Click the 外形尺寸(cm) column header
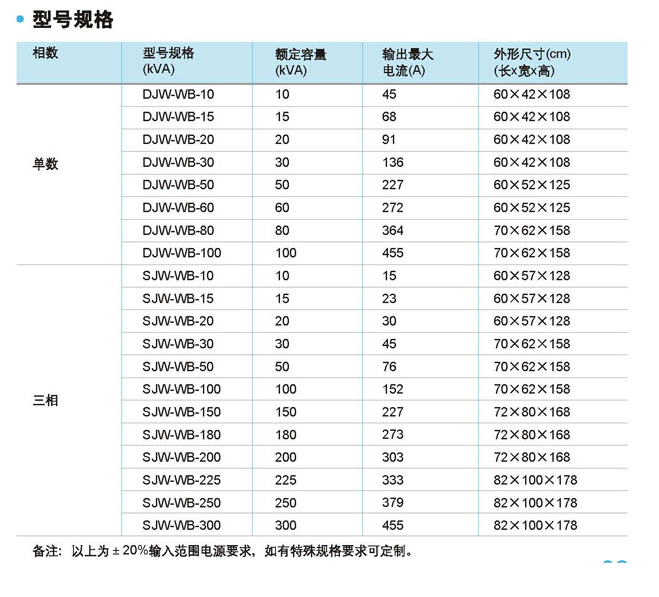Screen dimensions: 659x597 point(532,62)
